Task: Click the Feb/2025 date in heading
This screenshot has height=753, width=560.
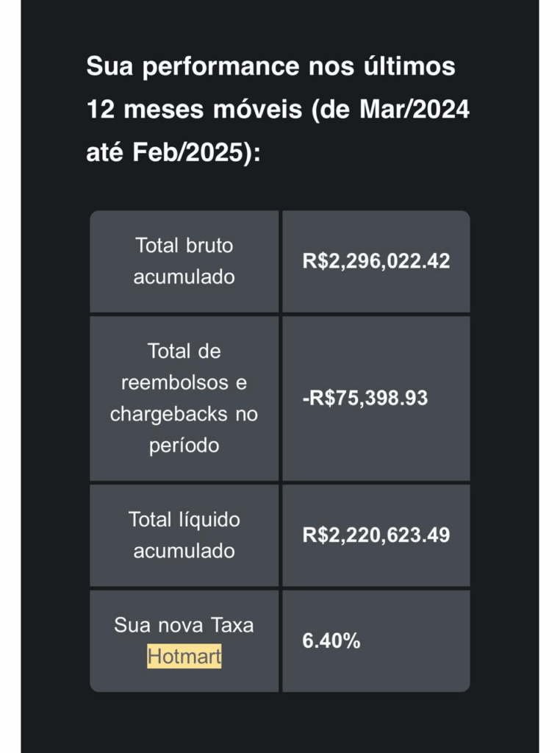Action: coord(187,153)
